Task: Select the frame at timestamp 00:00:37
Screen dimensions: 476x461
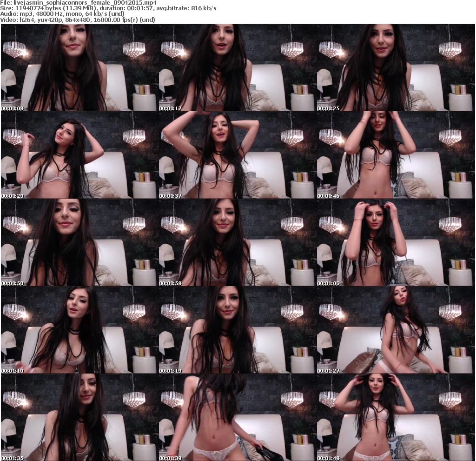Action: coord(238,155)
